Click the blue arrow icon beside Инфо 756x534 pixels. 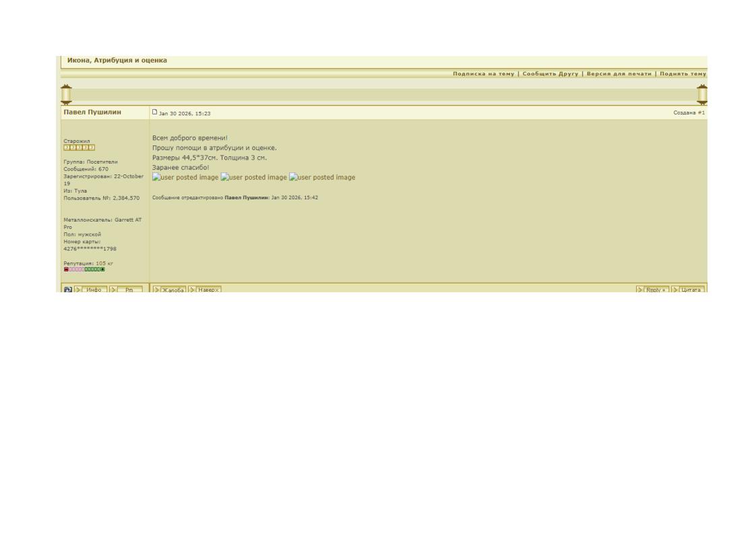67,290
